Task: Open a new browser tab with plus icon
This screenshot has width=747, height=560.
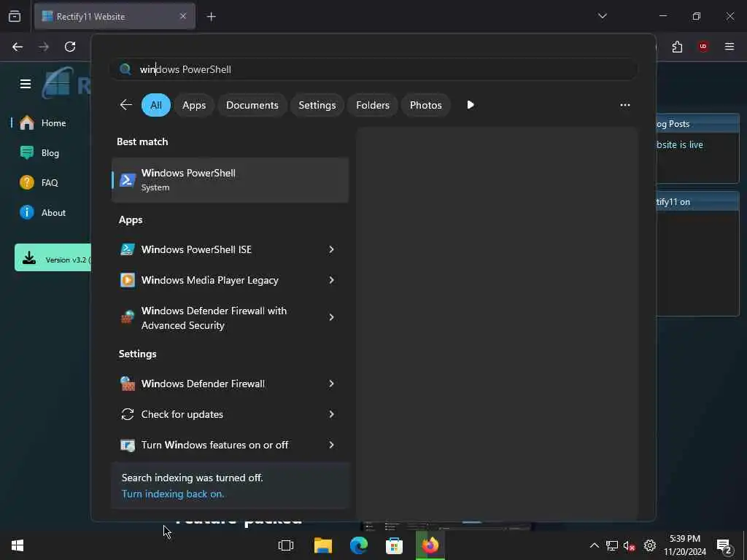Action: (x=211, y=17)
